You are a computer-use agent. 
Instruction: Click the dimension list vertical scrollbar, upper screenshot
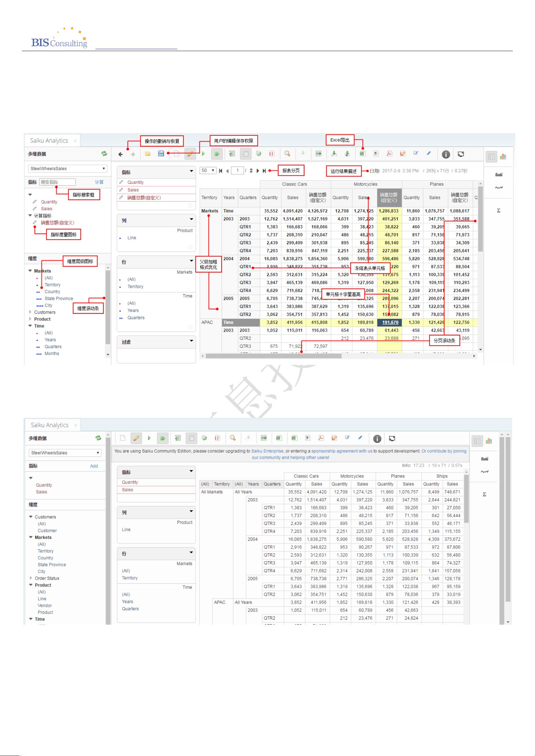point(108,307)
